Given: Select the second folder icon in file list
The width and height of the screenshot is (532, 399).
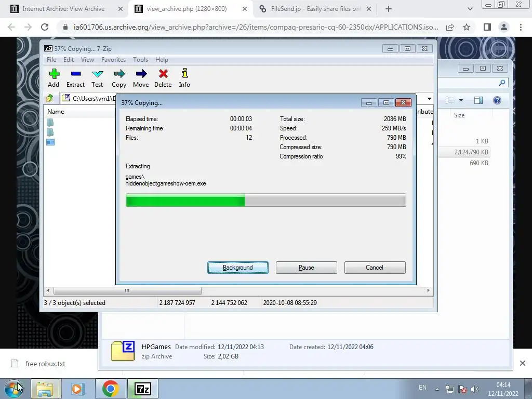Looking at the screenshot, I should click(50, 132).
